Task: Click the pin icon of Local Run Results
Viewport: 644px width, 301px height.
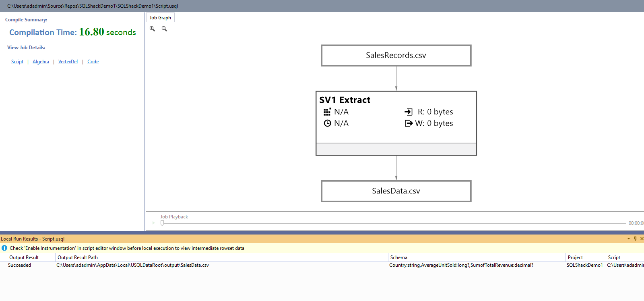Action: (635, 239)
